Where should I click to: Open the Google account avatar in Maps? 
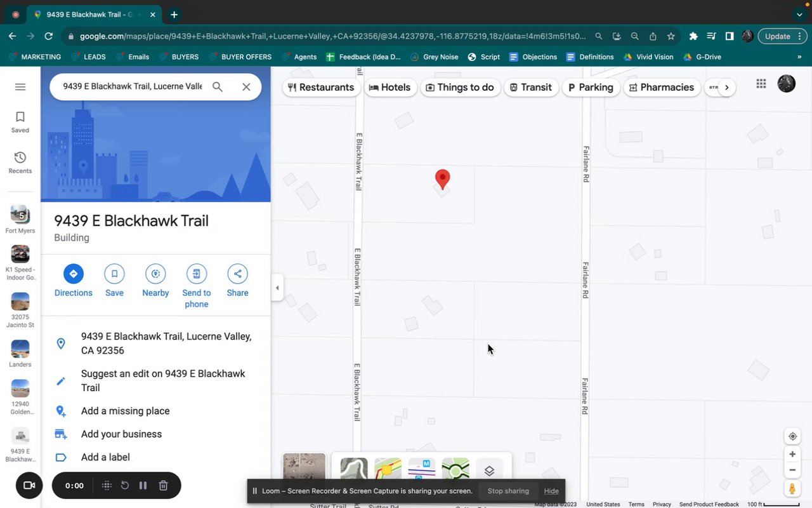point(787,83)
